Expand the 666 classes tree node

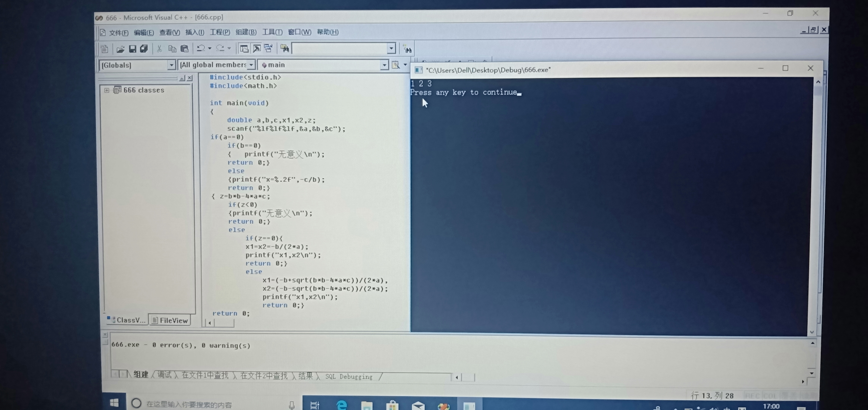[x=107, y=90]
